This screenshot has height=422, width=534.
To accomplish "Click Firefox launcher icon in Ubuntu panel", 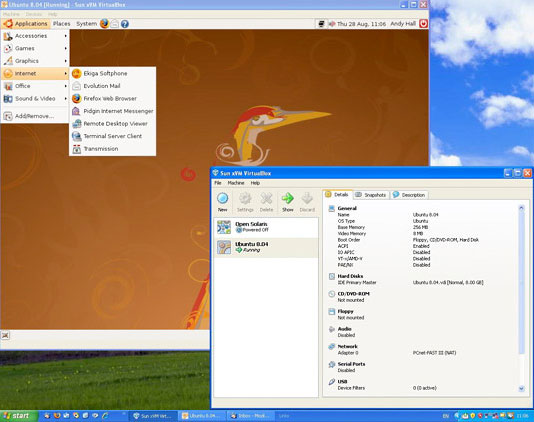I will click(105, 24).
